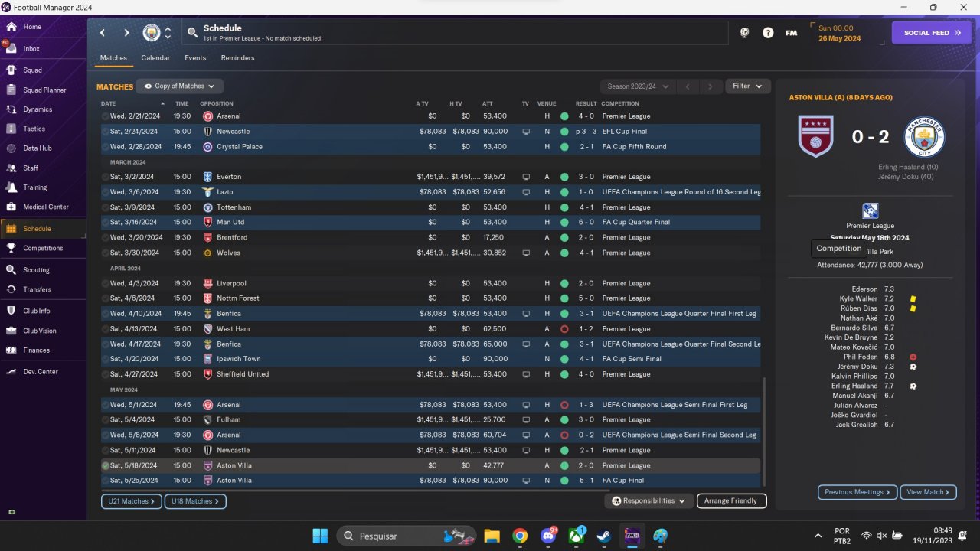Click Arrange Friendly button
This screenshot has height=551, width=980.
(731, 501)
